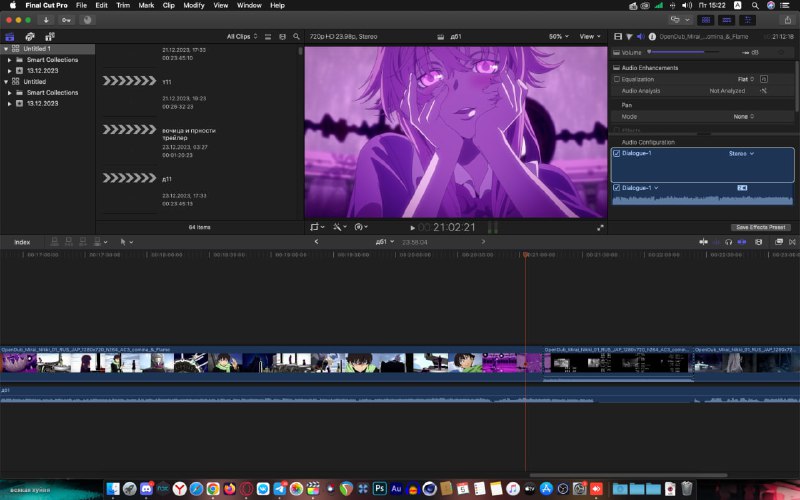
Task: Open the 50% zoom dropdown
Action: pos(559,37)
